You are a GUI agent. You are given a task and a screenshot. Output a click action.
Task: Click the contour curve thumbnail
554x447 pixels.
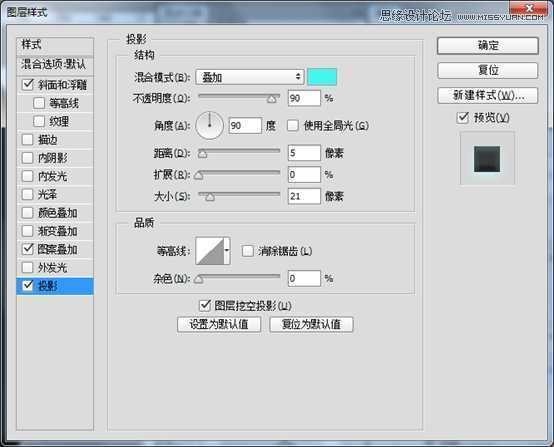(210, 251)
